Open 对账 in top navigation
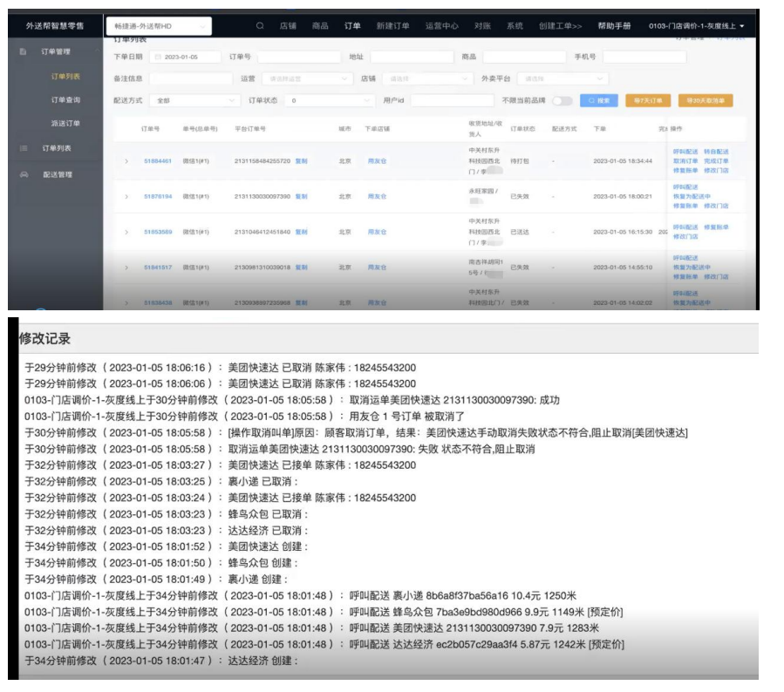 (482, 26)
